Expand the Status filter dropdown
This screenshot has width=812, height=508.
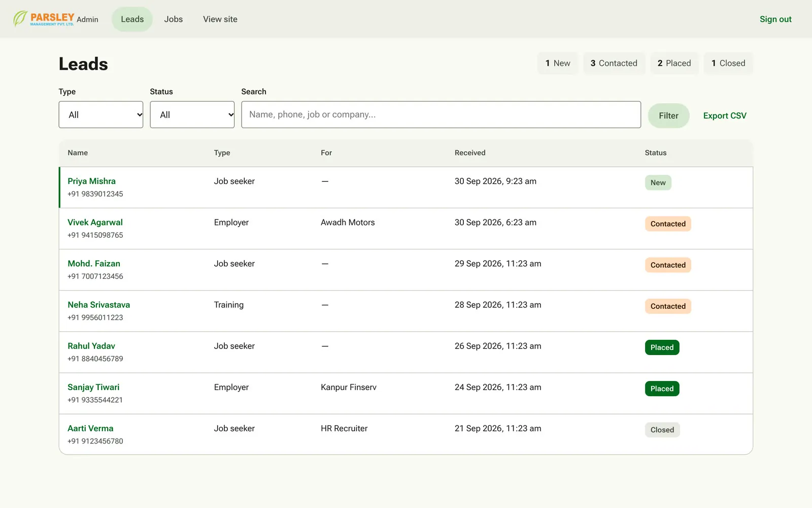tap(192, 115)
